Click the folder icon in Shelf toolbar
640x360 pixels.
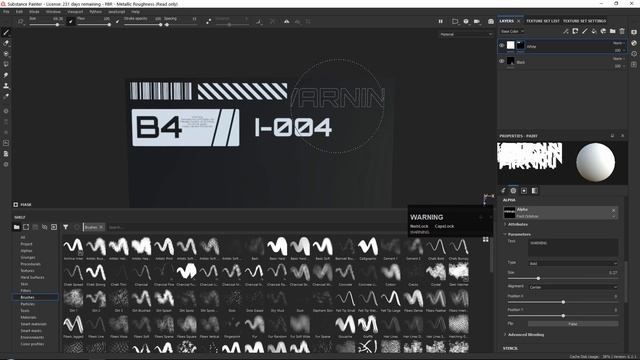tap(16, 227)
